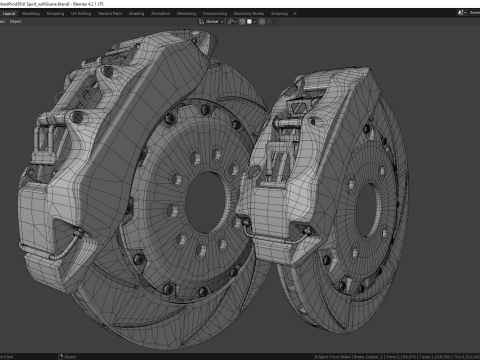Open the pivot point dropdown

click(x=232, y=22)
